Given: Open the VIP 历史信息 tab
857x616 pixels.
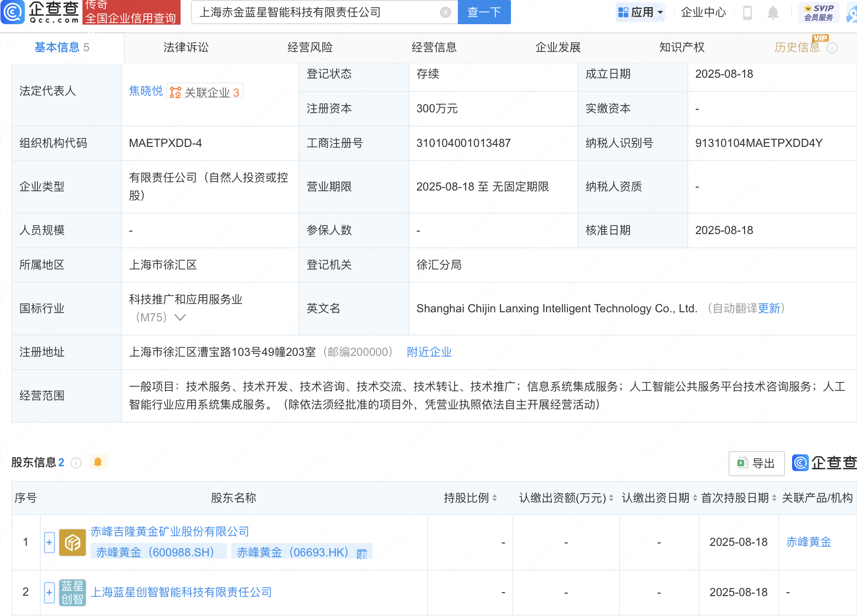Looking at the screenshot, I should tap(797, 47).
